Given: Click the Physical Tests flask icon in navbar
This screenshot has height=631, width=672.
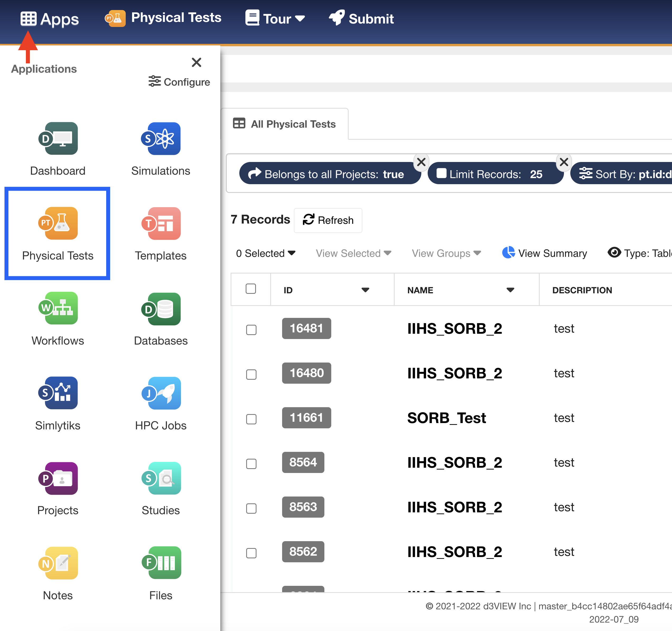Looking at the screenshot, I should coord(115,18).
